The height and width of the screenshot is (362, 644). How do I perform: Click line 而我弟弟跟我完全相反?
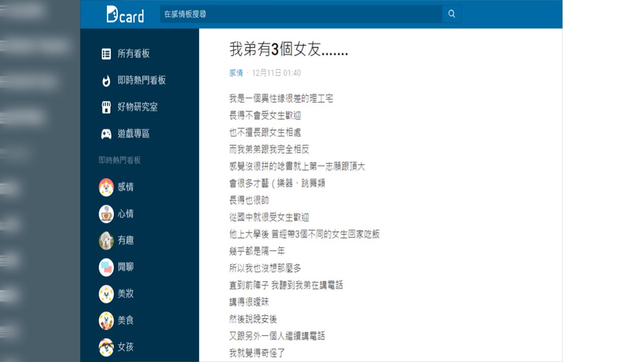269,149
